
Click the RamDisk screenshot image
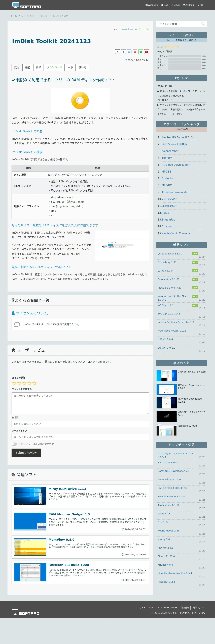tap(122, 245)
